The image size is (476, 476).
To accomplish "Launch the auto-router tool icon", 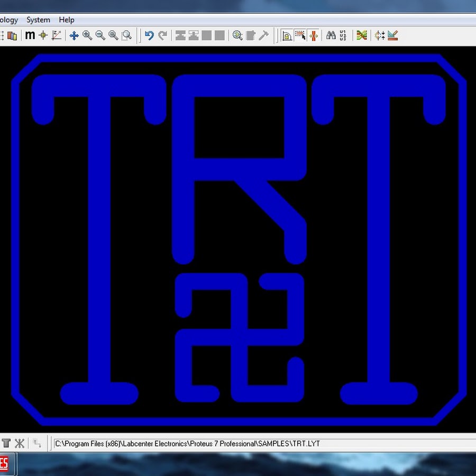I will click(x=362, y=35).
